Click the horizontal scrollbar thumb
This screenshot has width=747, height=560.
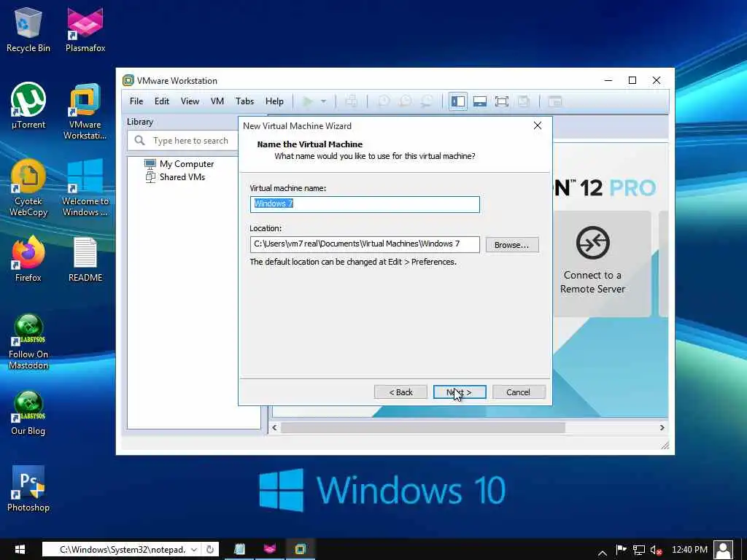(422, 427)
